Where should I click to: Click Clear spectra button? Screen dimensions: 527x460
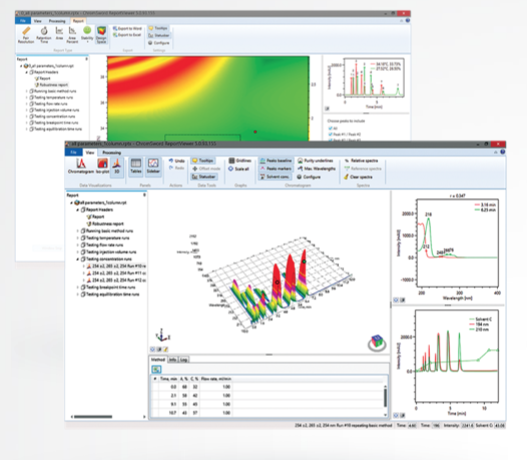pyautogui.click(x=358, y=177)
